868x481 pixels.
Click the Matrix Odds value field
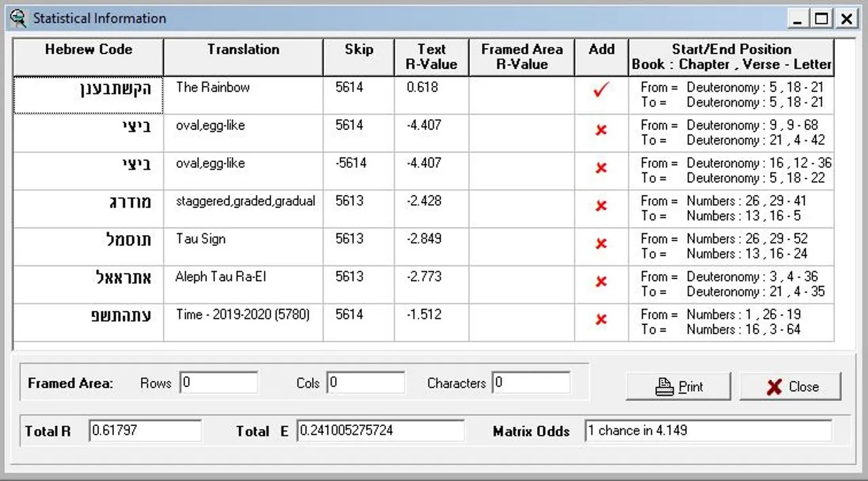[708, 431]
